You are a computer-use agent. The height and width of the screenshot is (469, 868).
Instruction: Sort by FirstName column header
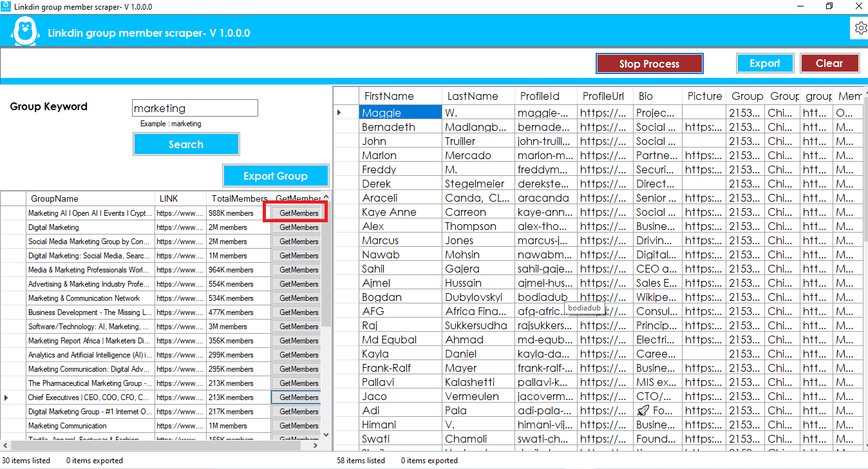401,96
